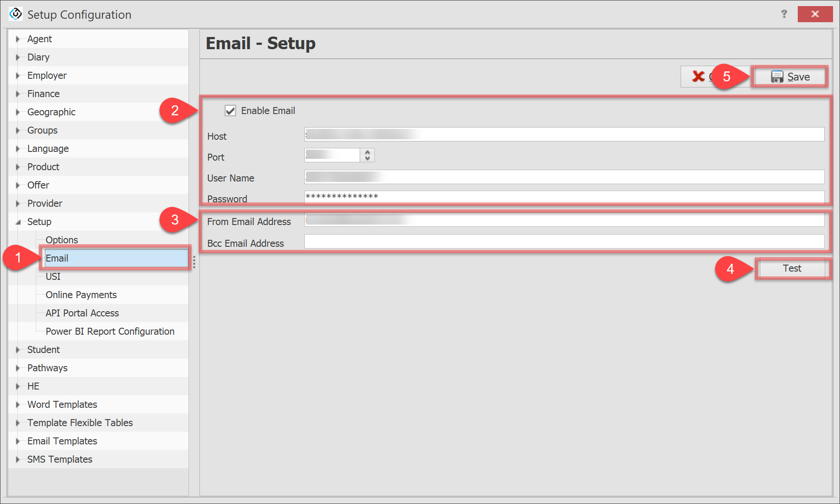Expand the Agent tree node
The image size is (840, 504).
click(x=18, y=39)
